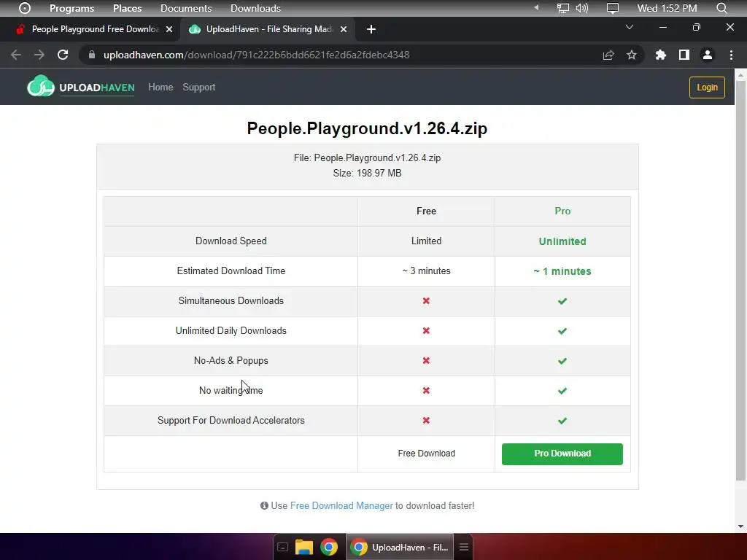Open the Places menu in top panel
The width and height of the screenshot is (747, 560).
click(127, 8)
